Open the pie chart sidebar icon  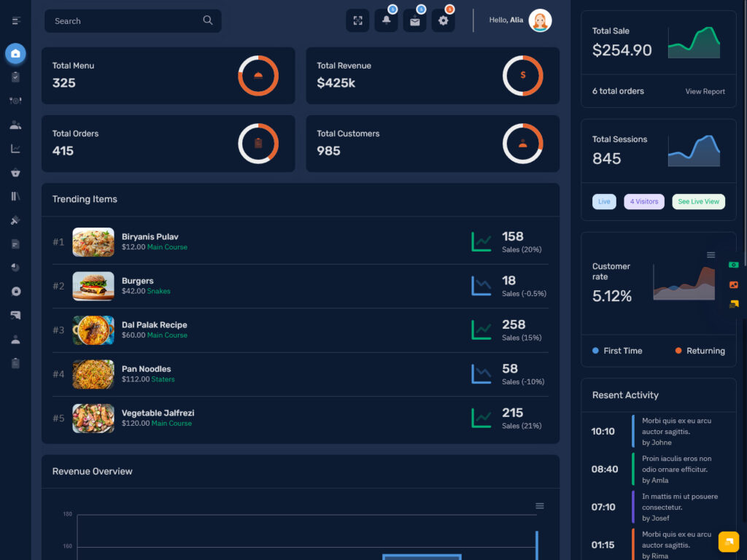[16, 268]
